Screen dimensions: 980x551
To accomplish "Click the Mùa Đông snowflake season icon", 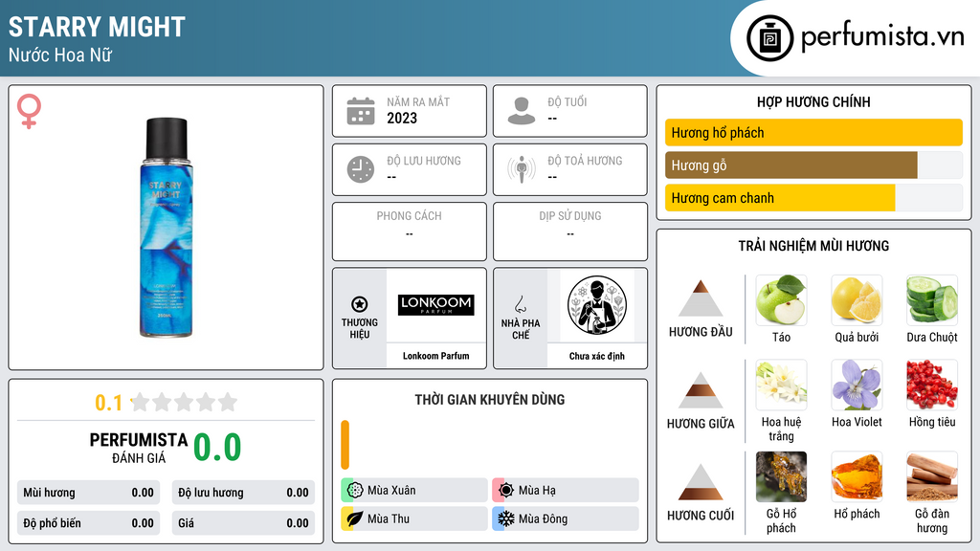I will (x=506, y=518).
